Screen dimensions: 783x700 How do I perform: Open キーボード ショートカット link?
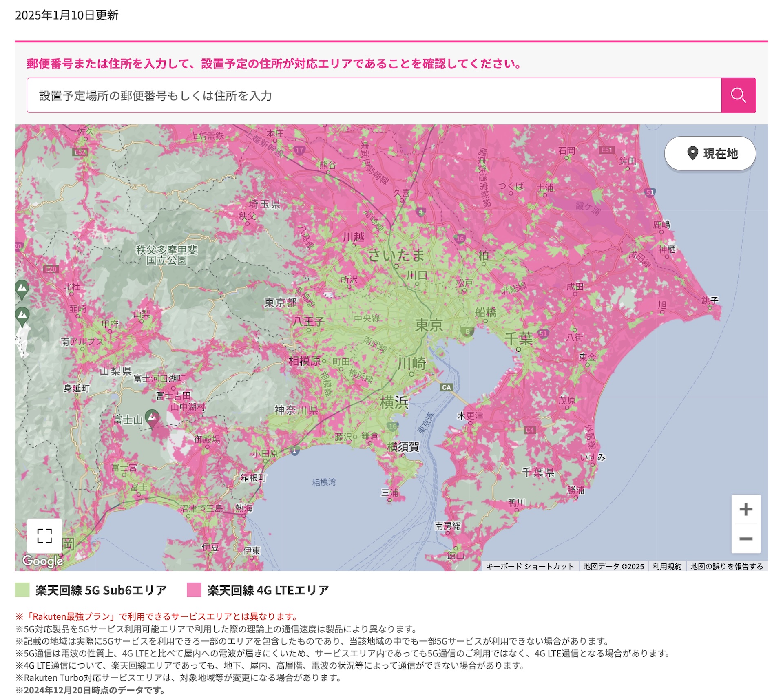tap(530, 566)
